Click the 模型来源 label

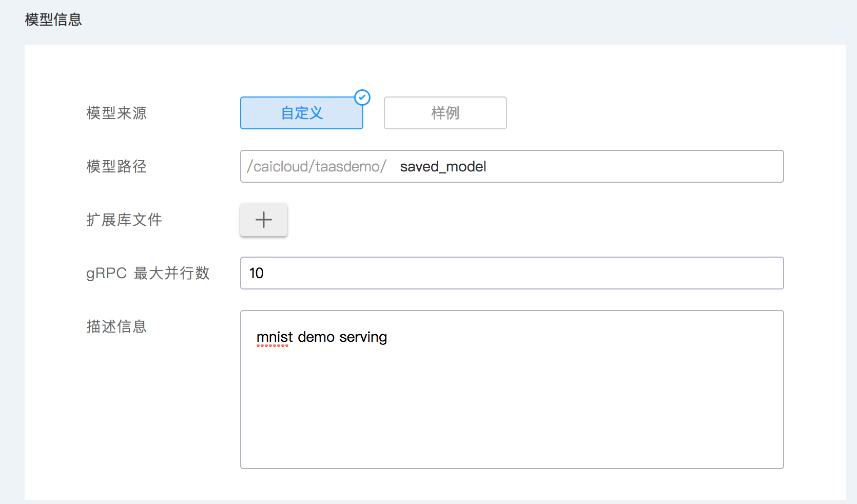click(116, 113)
